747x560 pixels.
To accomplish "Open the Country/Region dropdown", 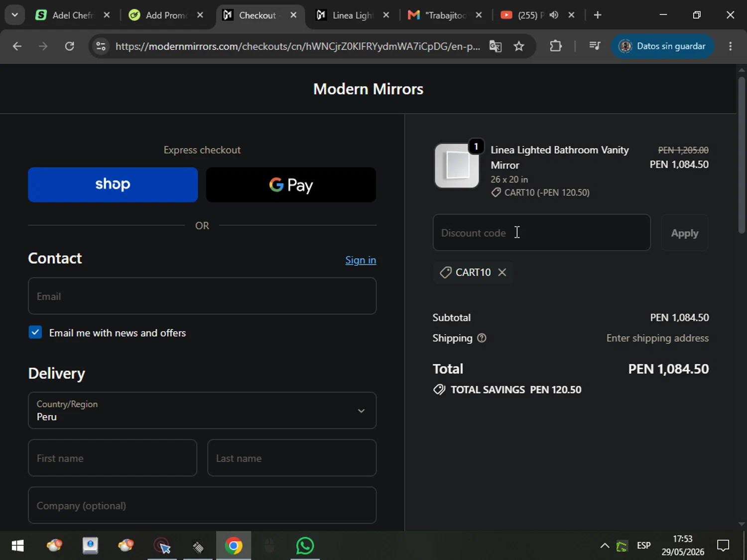I will 202,411.
